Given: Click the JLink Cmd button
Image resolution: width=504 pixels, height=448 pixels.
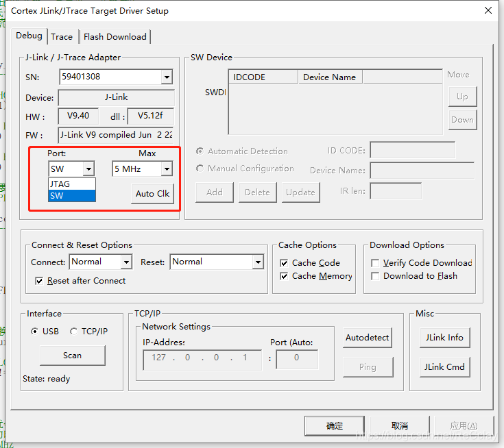Looking at the screenshot, I should [x=444, y=366].
